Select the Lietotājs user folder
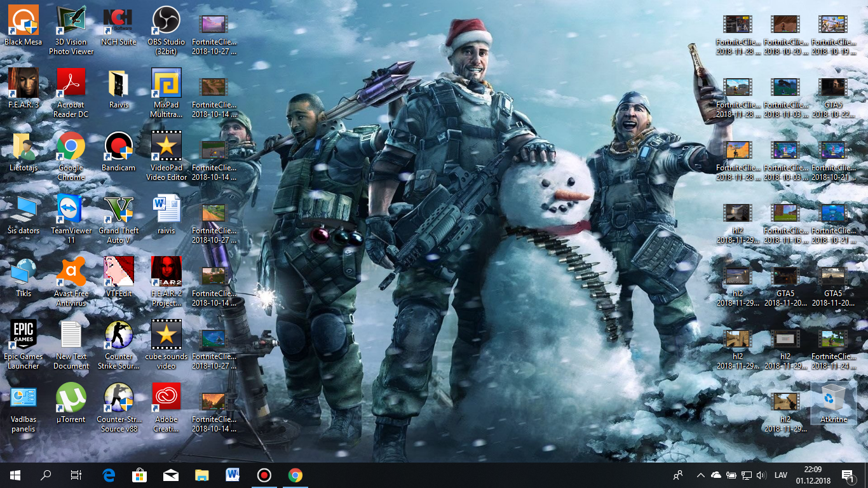Image resolution: width=868 pixels, height=488 pixels. pos(24,152)
